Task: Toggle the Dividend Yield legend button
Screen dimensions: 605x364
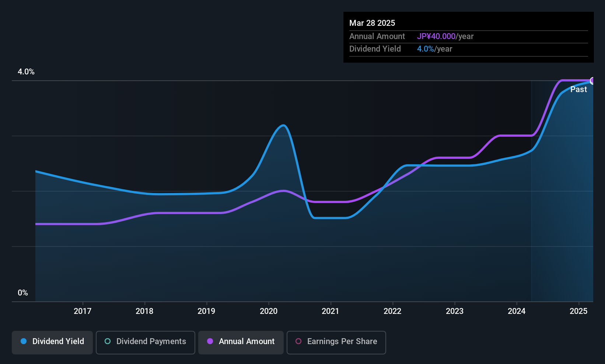Action: coord(52,342)
